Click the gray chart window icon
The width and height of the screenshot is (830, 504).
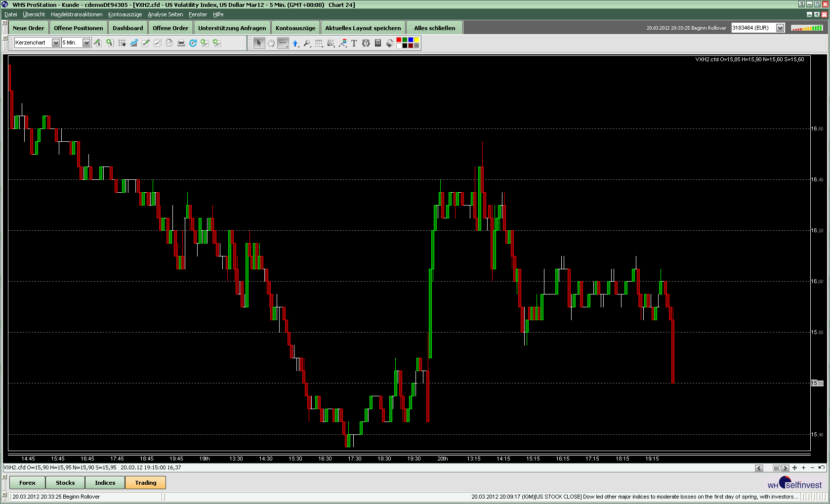[158, 43]
